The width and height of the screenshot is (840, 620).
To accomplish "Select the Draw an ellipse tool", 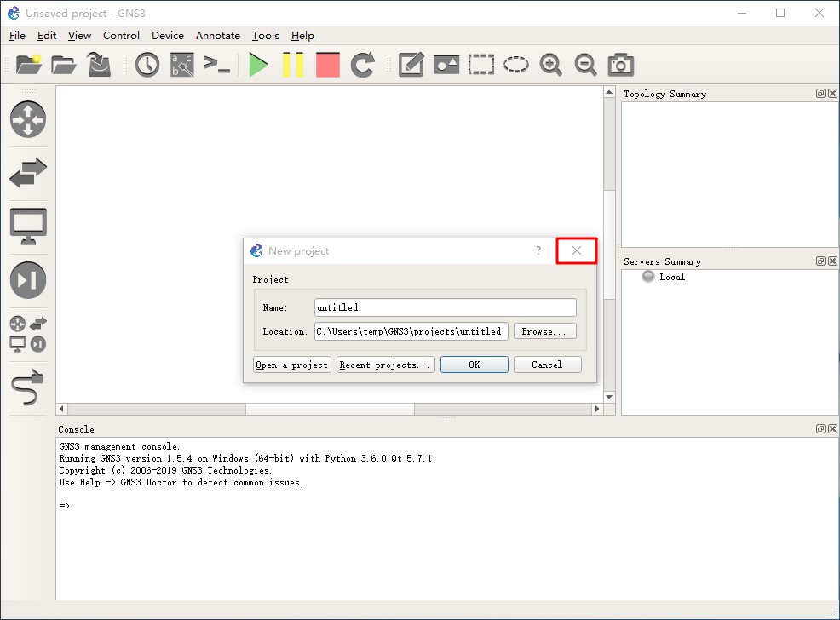I will [x=516, y=64].
